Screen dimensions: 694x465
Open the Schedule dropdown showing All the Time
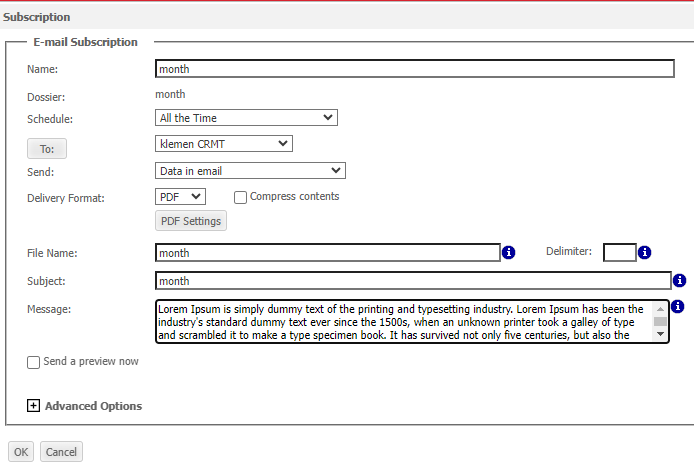(246, 118)
